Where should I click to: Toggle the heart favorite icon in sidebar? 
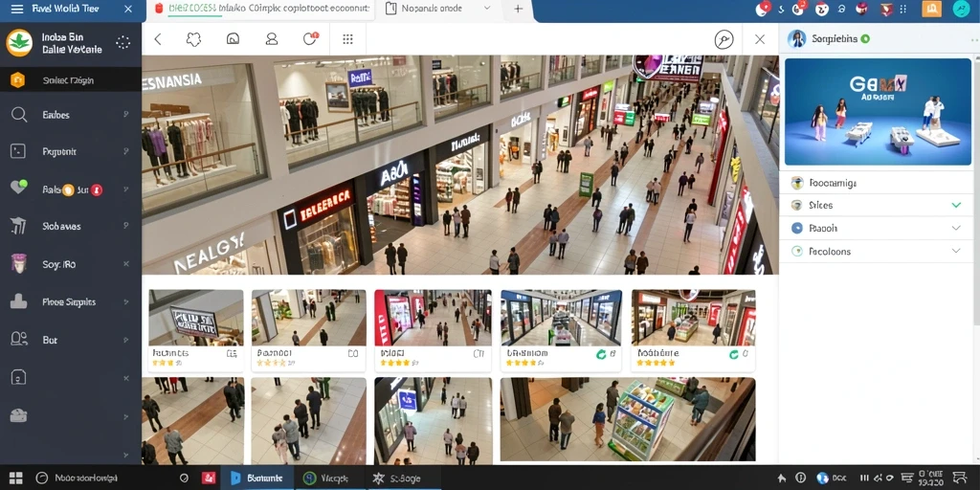pyautogui.click(x=19, y=187)
